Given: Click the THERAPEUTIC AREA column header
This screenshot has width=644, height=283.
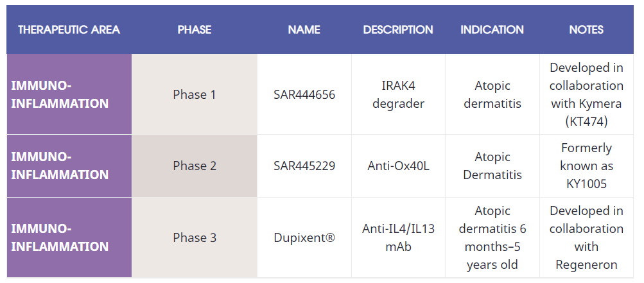Looking at the screenshot, I should click(69, 30).
